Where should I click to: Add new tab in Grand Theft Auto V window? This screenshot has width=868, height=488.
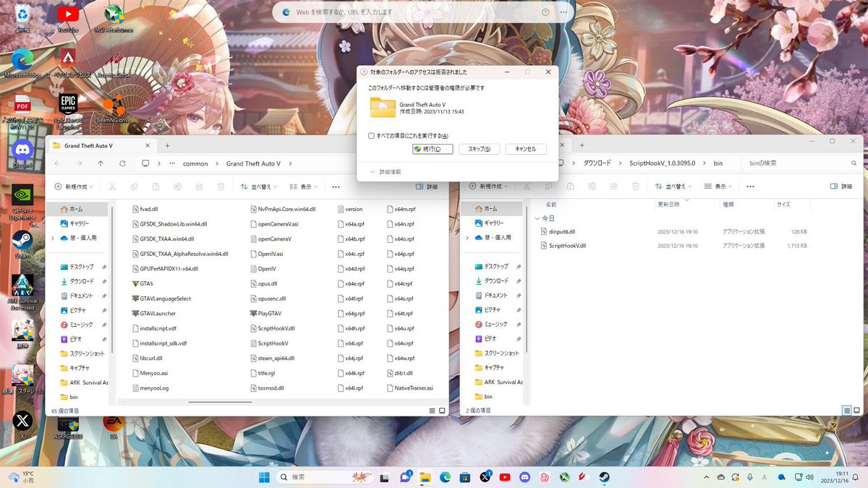coord(167,145)
